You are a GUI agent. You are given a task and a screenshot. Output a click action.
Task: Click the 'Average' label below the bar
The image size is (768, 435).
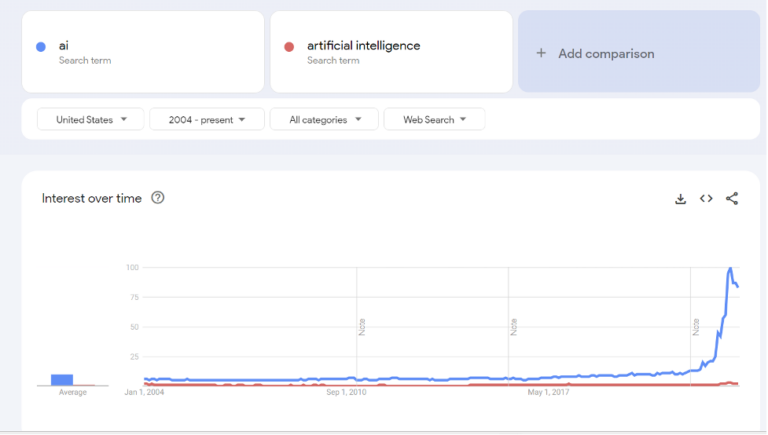click(x=72, y=392)
